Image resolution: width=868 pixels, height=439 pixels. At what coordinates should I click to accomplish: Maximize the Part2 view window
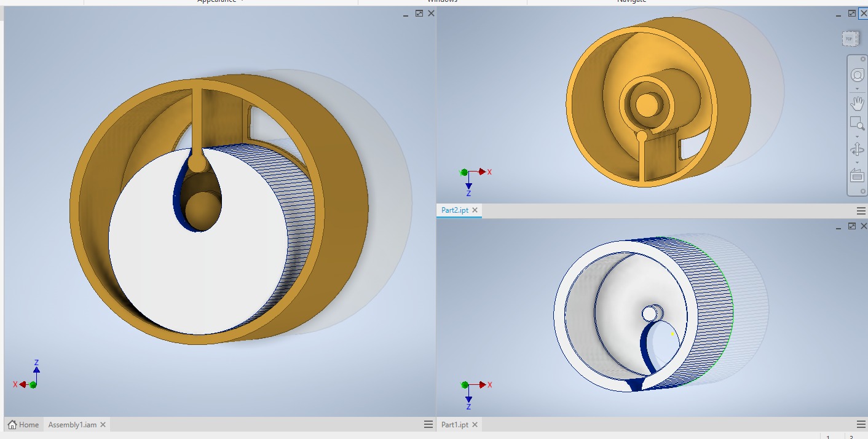[851, 13]
